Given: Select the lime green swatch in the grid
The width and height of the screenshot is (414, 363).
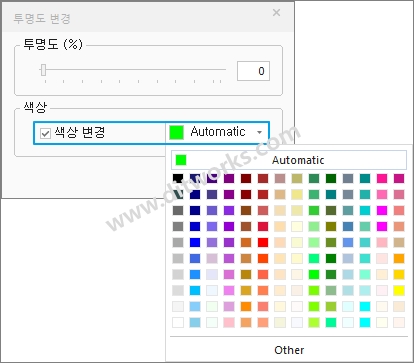Looking at the screenshot, I should (314, 274).
